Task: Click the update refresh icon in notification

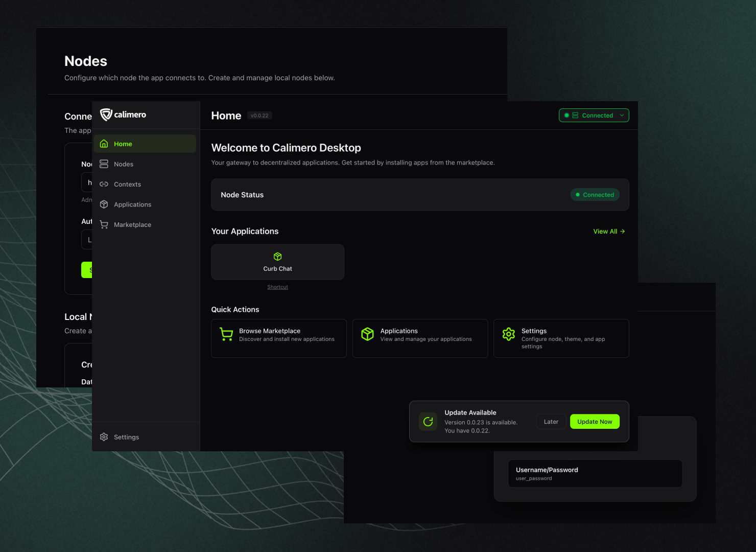Action: pos(428,421)
